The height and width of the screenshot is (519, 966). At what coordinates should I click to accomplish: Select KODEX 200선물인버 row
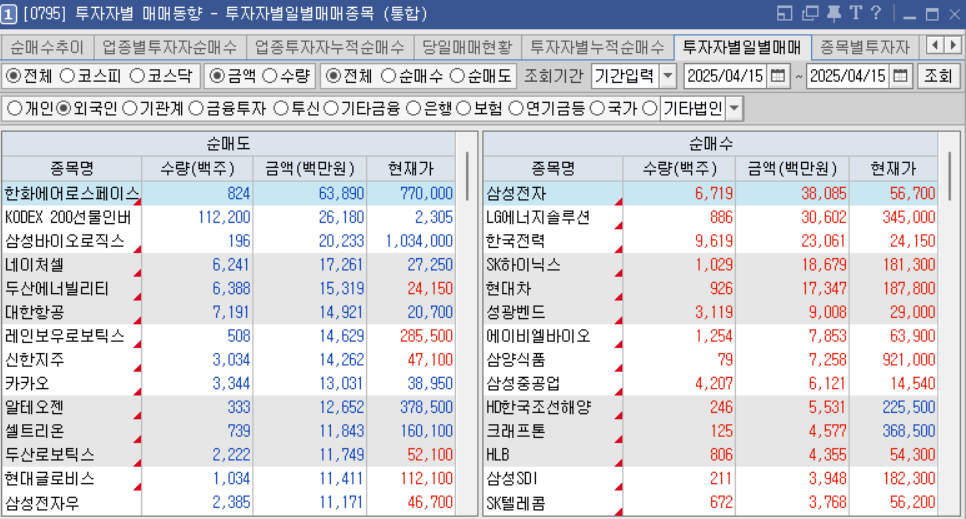pyautogui.click(x=229, y=217)
